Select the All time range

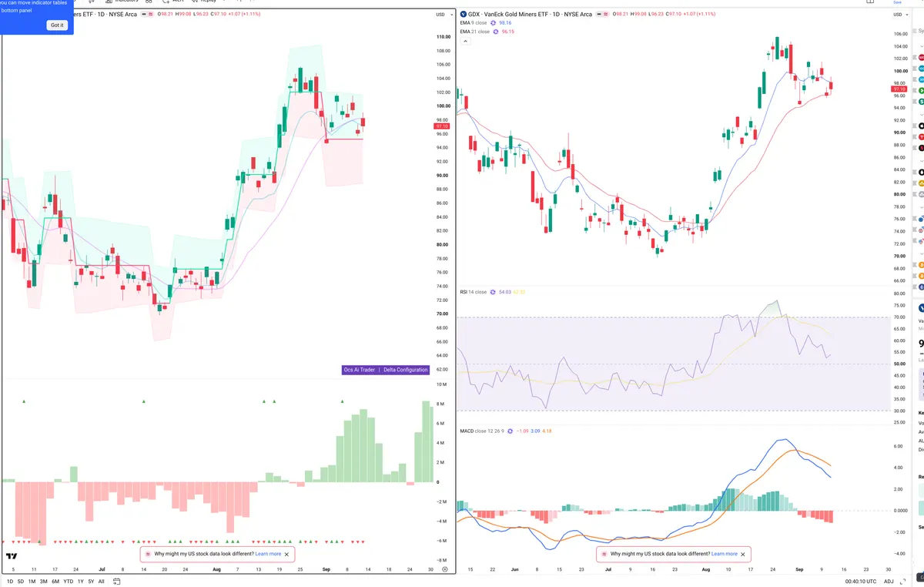tap(101, 581)
